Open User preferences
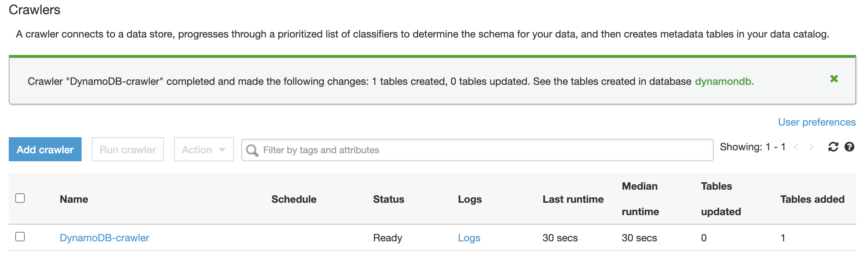 pos(817,122)
